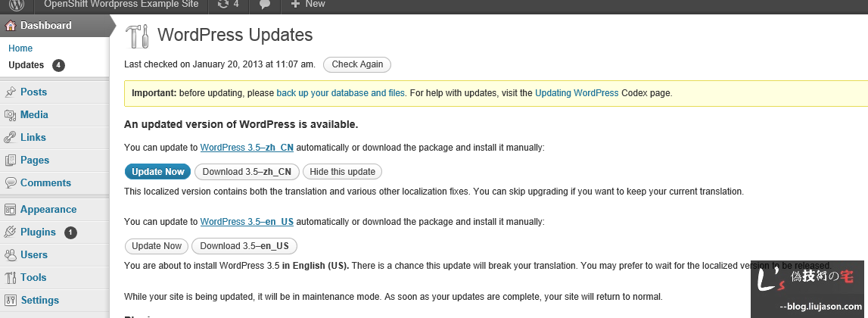Screen dimensions: 868x318
Task: Open back up your database and files link
Action: (x=341, y=93)
